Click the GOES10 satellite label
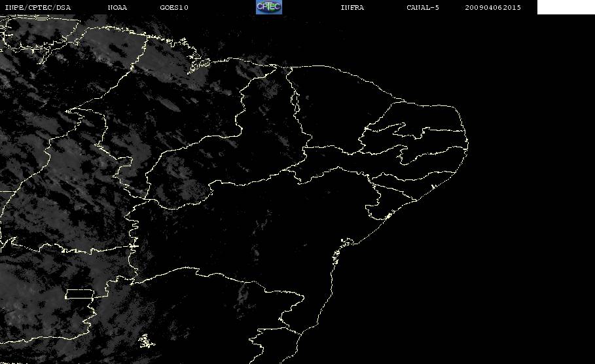This screenshot has height=364, width=595. [x=174, y=8]
